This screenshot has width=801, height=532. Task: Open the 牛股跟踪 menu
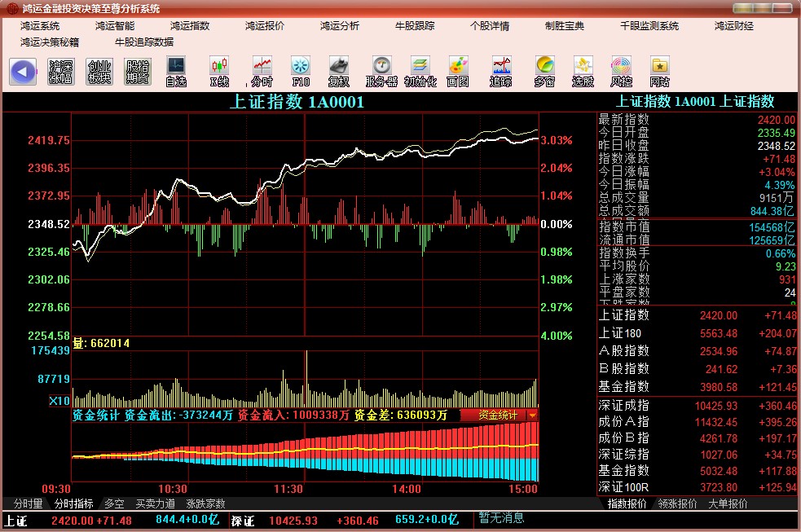tap(415, 25)
